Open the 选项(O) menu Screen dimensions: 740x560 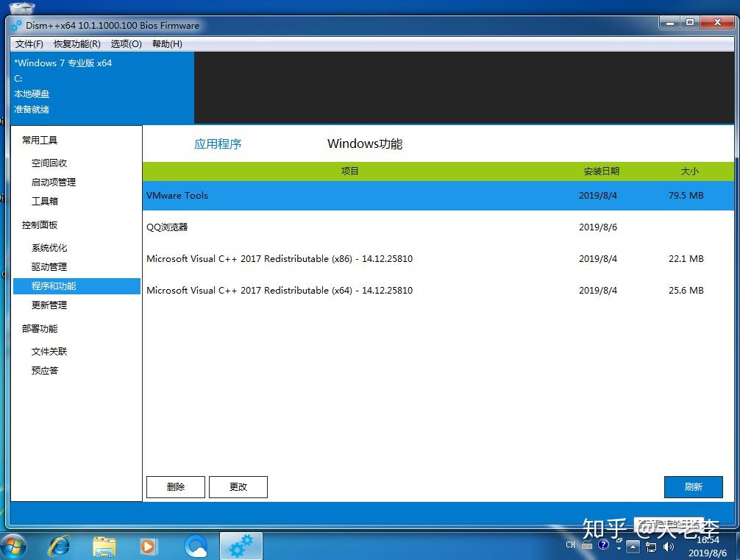[x=126, y=44]
